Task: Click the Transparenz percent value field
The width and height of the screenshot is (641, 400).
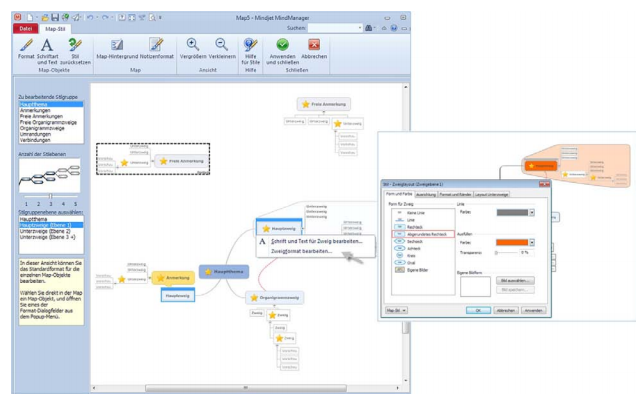Action: pos(526,253)
